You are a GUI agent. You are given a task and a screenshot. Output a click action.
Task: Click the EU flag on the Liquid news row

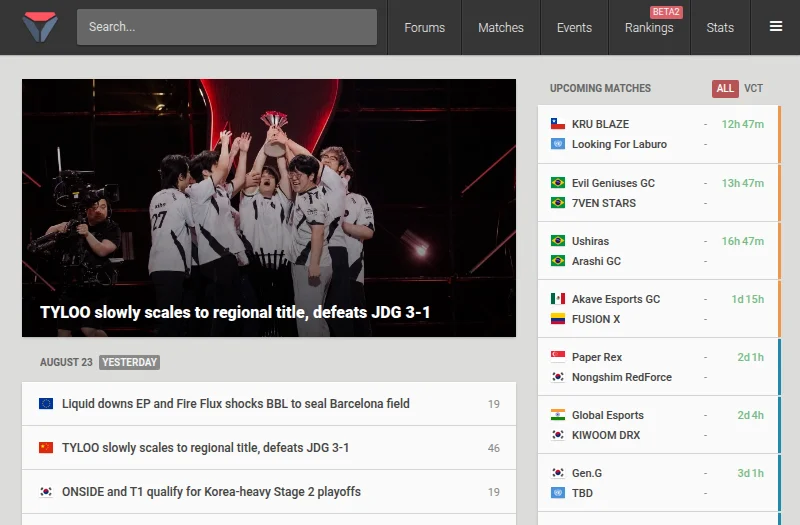[46, 404]
